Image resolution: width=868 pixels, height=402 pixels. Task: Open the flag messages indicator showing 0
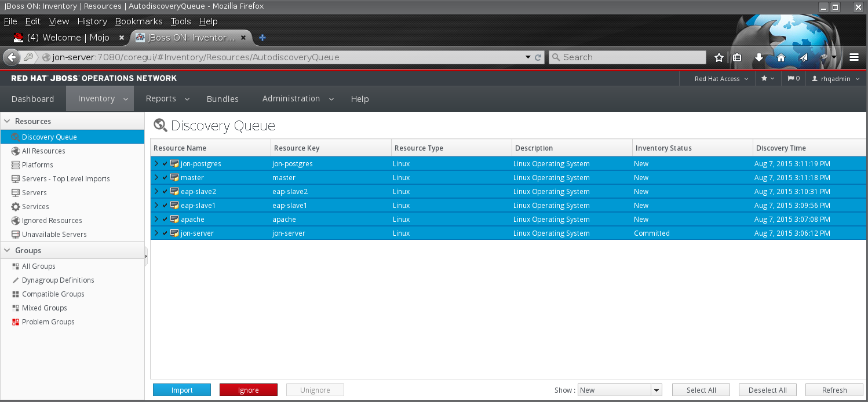(793, 79)
